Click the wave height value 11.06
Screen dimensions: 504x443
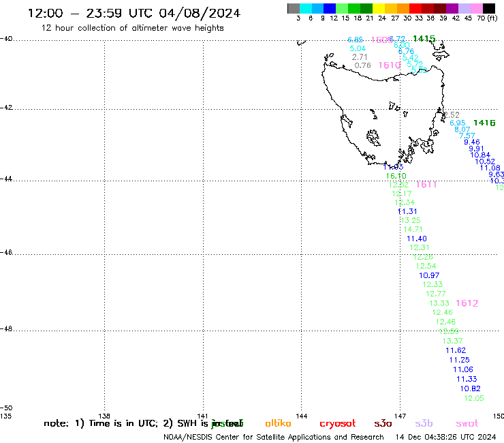pyautogui.click(x=463, y=369)
